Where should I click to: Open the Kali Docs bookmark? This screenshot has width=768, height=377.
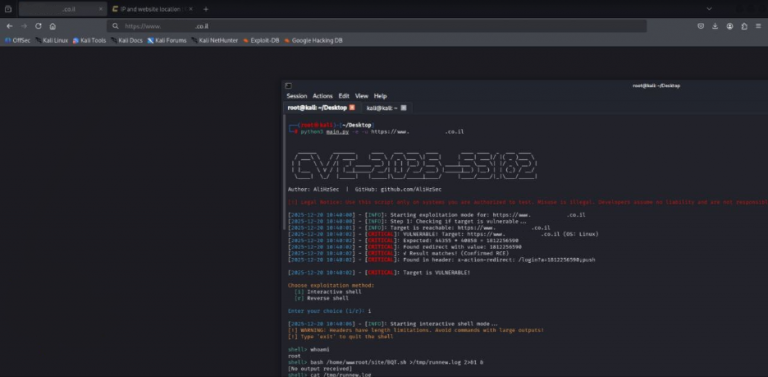[127, 41]
